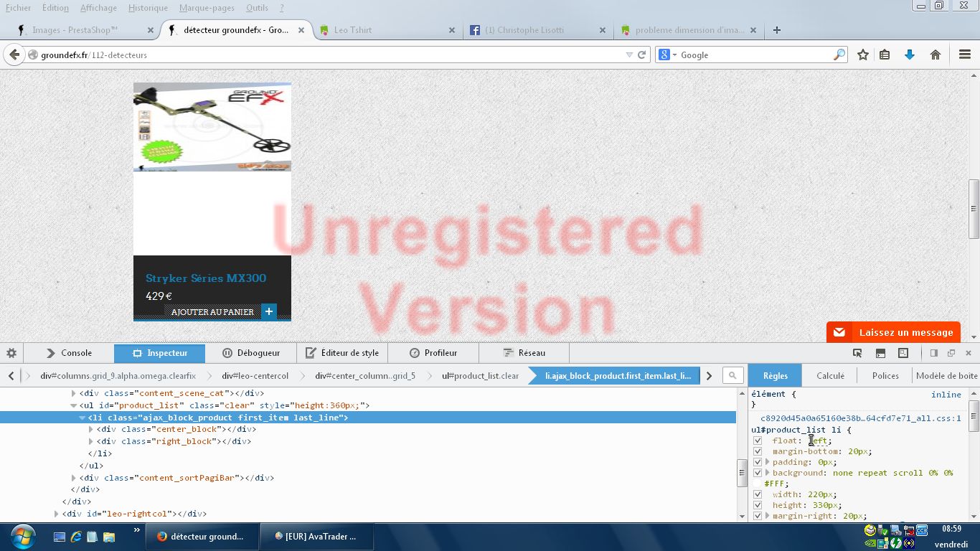Show desktop from quick launch icon
Viewport: 980px width, 551px height.
(60, 537)
